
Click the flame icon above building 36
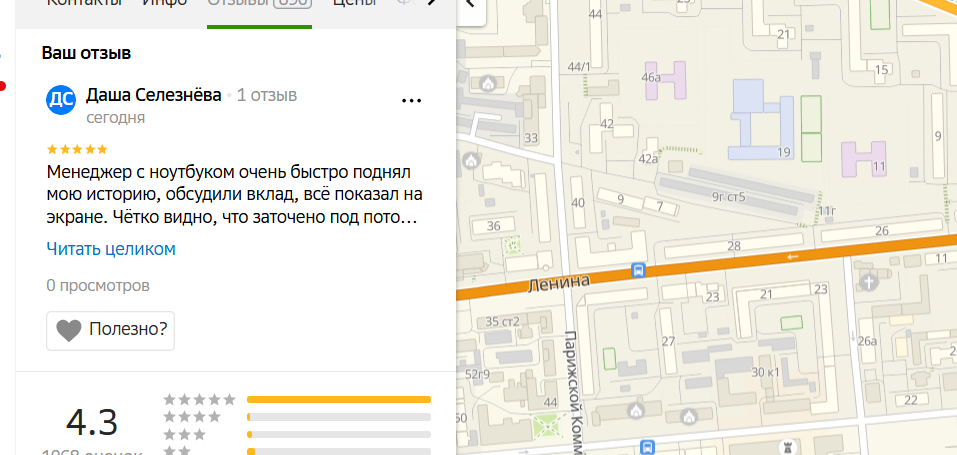coord(470,162)
